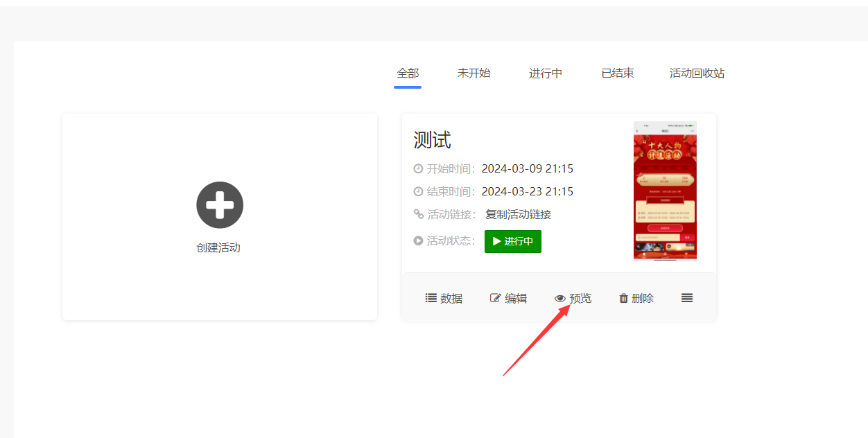This screenshot has width=868, height=438.
Task: Click the pencil edit icon beside 编辑
Action: pyautogui.click(x=495, y=298)
